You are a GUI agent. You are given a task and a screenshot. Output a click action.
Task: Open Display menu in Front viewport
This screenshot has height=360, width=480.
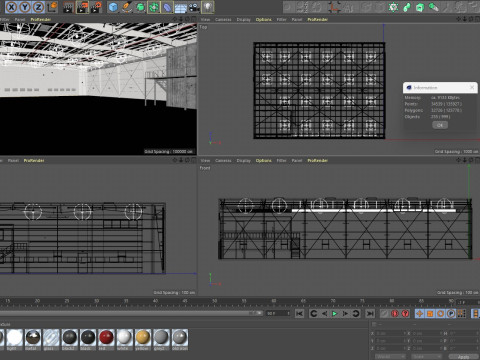click(243, 161)
